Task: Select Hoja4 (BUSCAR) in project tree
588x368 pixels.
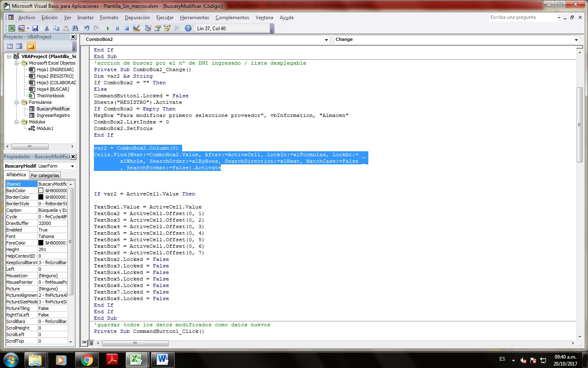Action: (53, 89)
